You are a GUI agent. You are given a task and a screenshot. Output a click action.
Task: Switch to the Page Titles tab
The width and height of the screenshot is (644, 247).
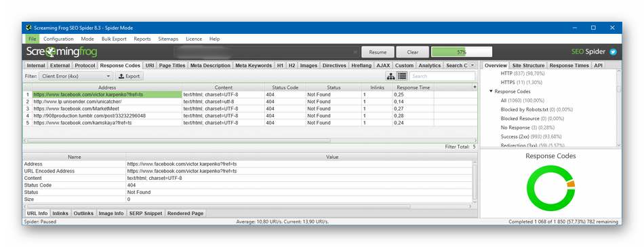(x=172, y=65)
